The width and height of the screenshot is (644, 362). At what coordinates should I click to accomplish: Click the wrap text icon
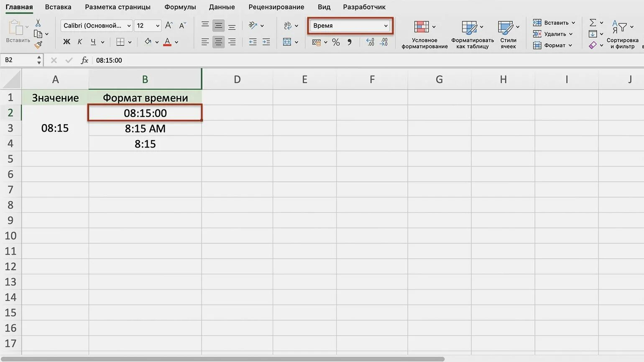pos(287,25)
